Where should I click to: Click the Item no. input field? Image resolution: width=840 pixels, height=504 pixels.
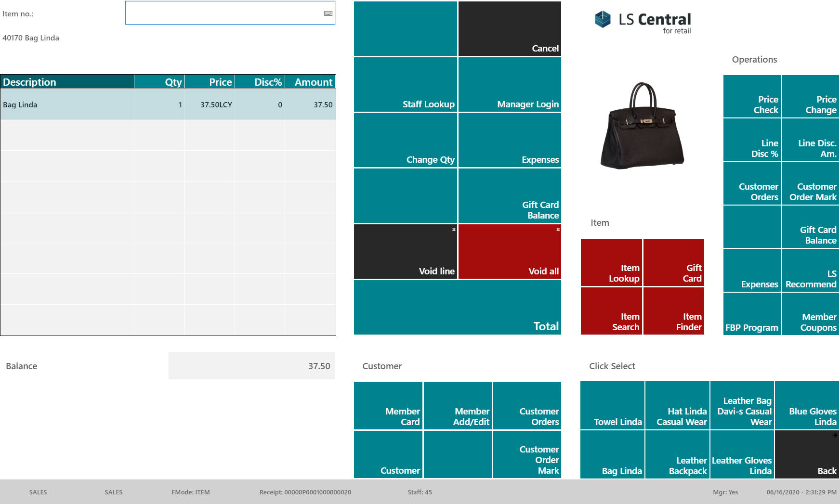pos(230,13)
